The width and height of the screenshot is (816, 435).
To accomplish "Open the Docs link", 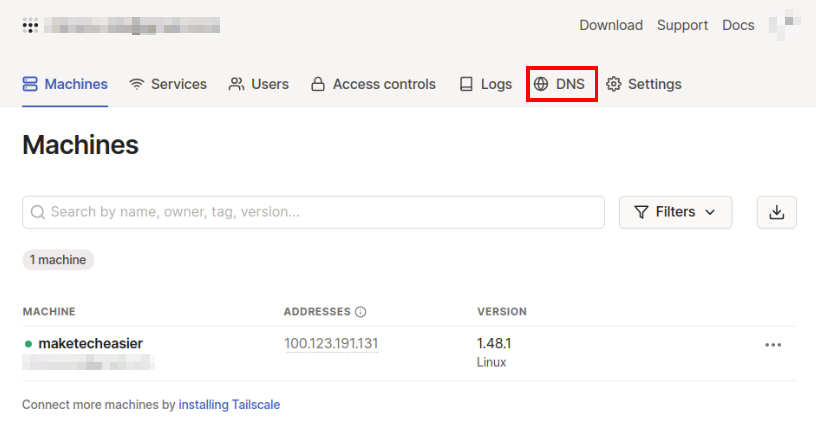I will tap(738, 25).
